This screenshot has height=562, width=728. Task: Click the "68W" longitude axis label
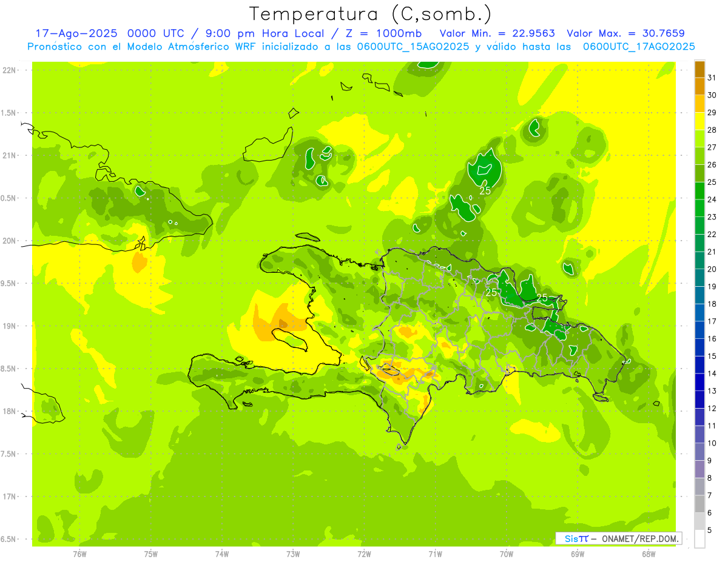[649, 554]
